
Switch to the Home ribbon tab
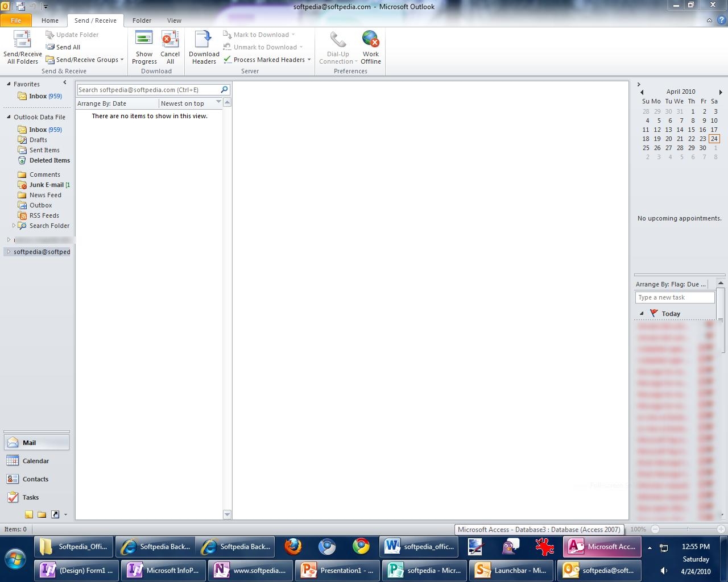click(x=49, y=20)
